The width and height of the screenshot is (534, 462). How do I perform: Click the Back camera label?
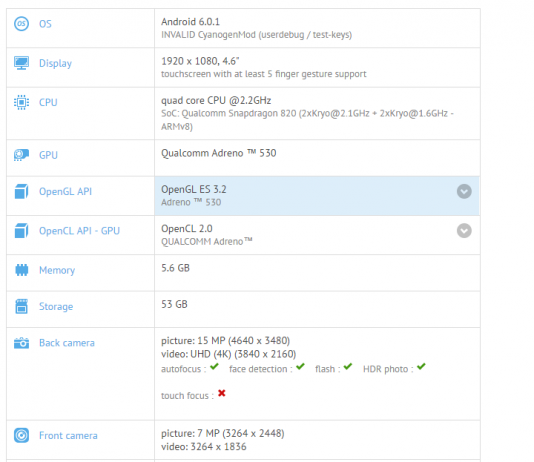coord(67,343)
